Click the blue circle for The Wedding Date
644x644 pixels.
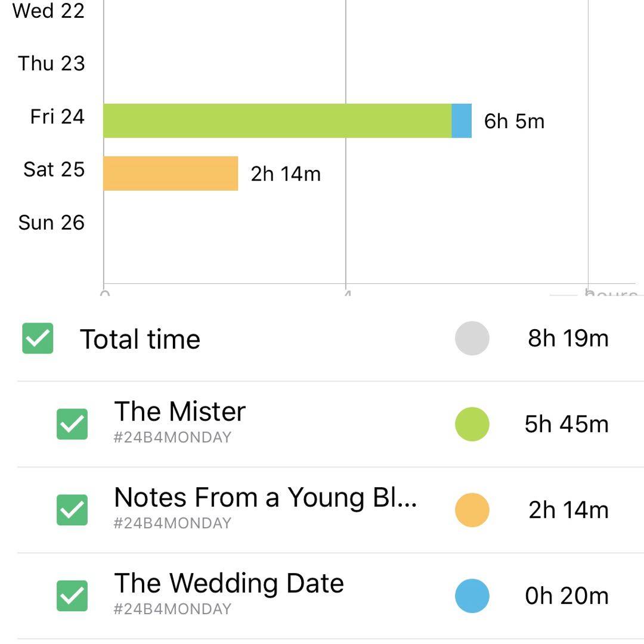(472, 596)
